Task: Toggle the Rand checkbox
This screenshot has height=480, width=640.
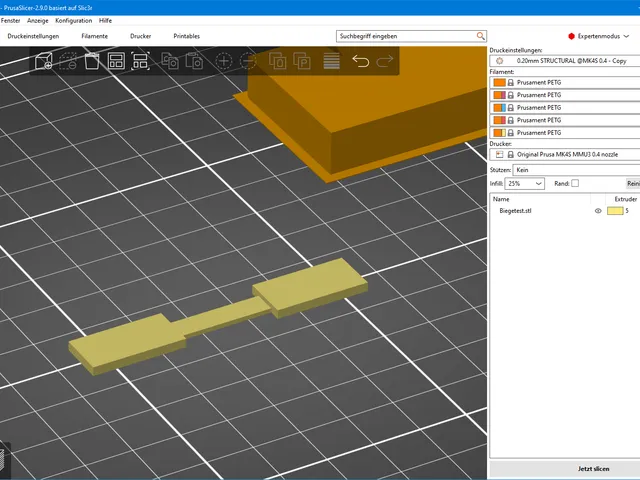Action: 575,183
